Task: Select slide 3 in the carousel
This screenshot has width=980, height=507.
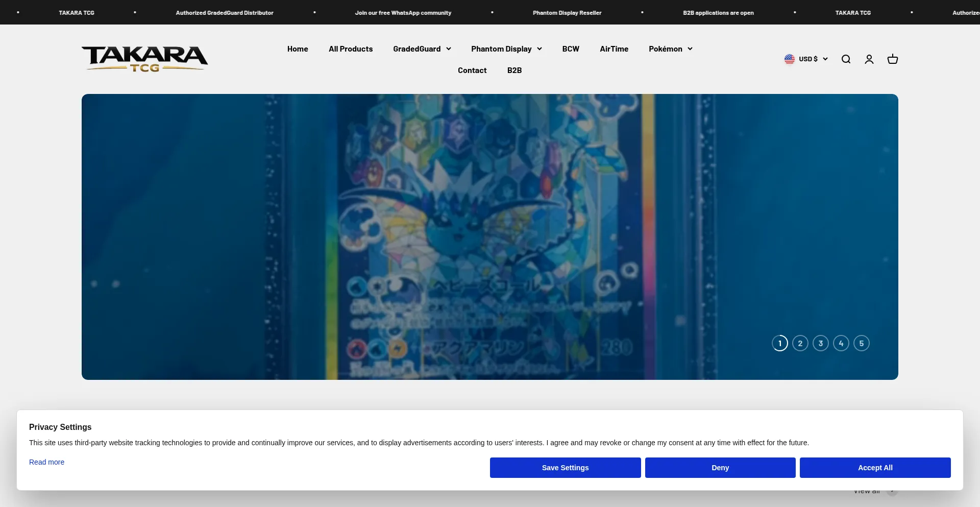Action: (821, 343)
